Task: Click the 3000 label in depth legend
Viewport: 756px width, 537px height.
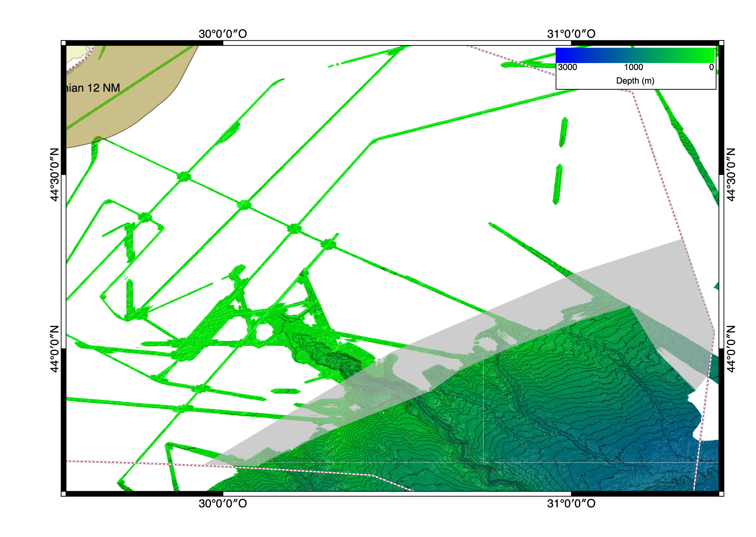Action: pos(567,68)
